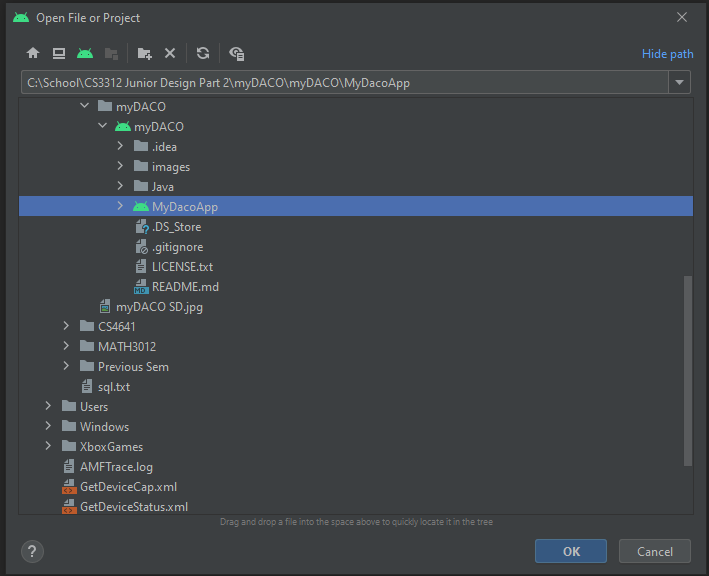Image resolution: width=709 pixels, height=576 pixels.
Task: Select the greyed-out module directory icon
Action: pyautogui.click(x=111, y=53)
